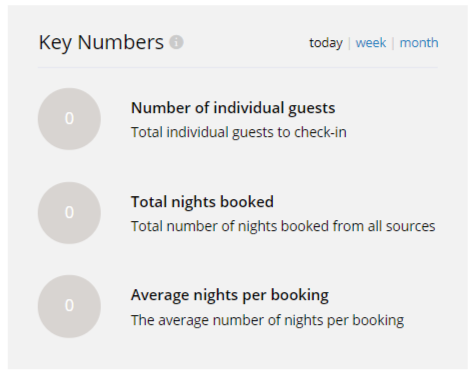The width and height of the screenshot is (473, 372).
Task: Click the Key Numbers panel title
Action: click(x=101, y=43)
